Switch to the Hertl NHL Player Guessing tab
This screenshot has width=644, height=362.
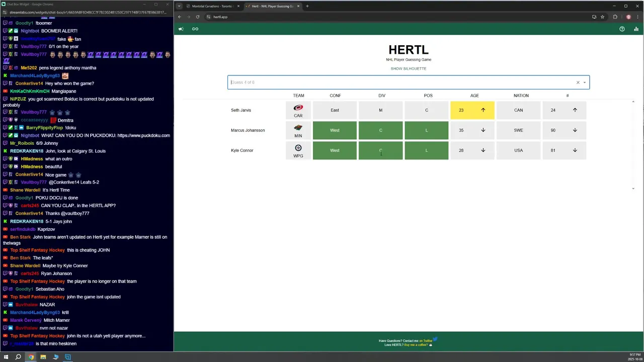point(272,6)
